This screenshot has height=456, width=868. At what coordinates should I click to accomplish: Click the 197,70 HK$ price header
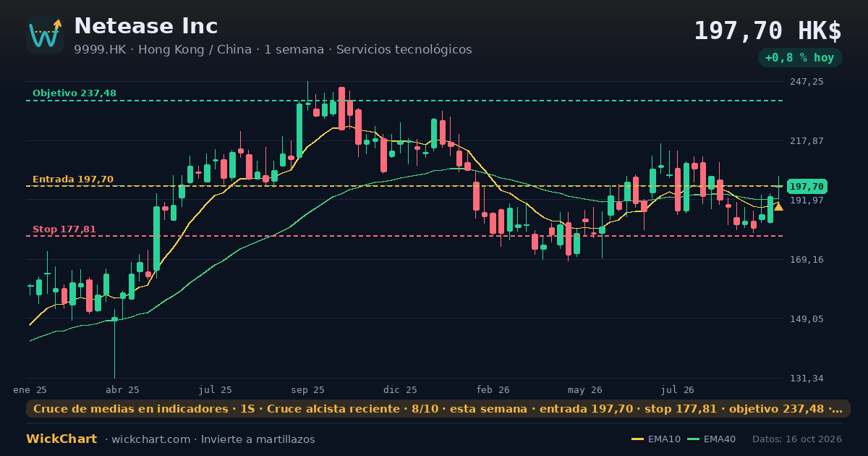[767, 30]
